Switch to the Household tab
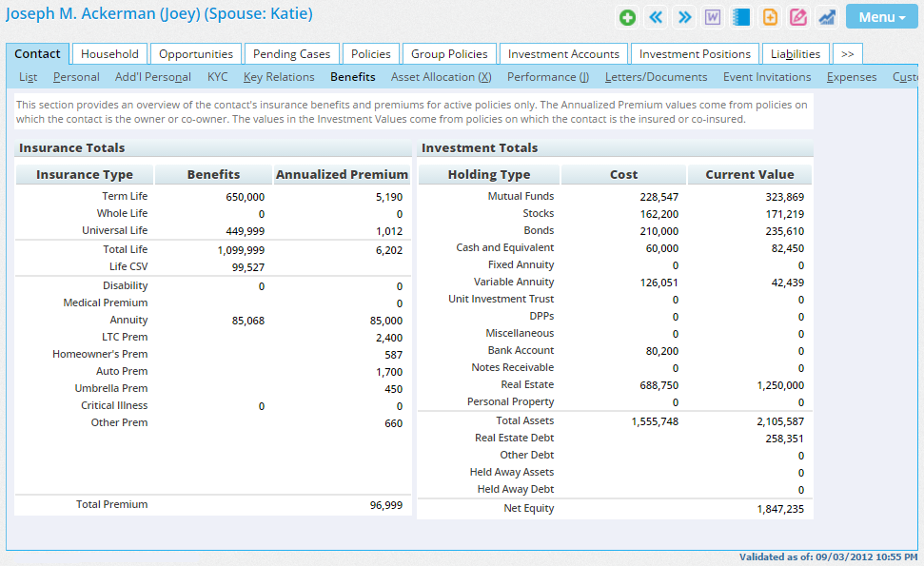Image resolution: width=924 pixels, height=566 pixels. pyautogui.click(x=109, y=54)
